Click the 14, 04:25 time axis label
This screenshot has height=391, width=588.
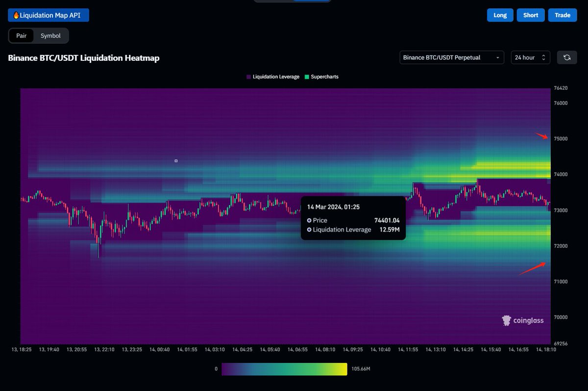(x=242, y=350)
